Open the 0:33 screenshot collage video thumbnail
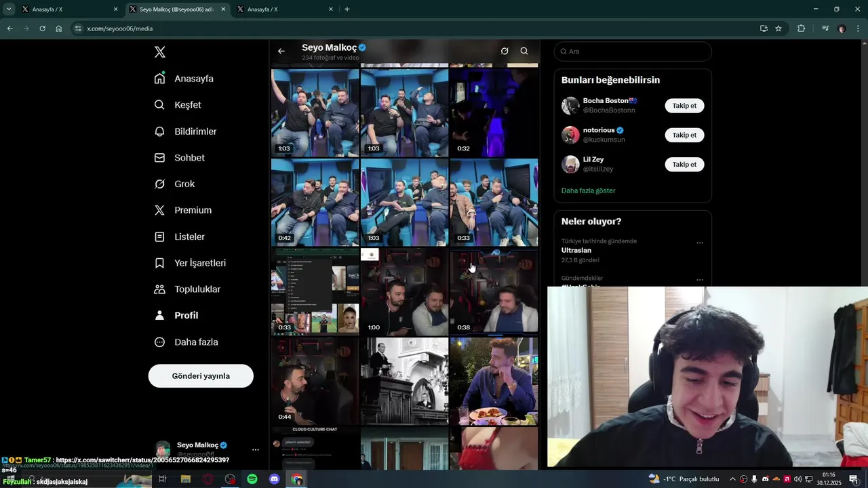 [x=315, y=291]
